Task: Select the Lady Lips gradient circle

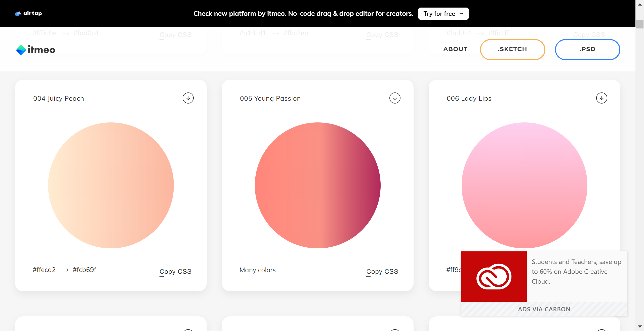Action: coord(525,185)
